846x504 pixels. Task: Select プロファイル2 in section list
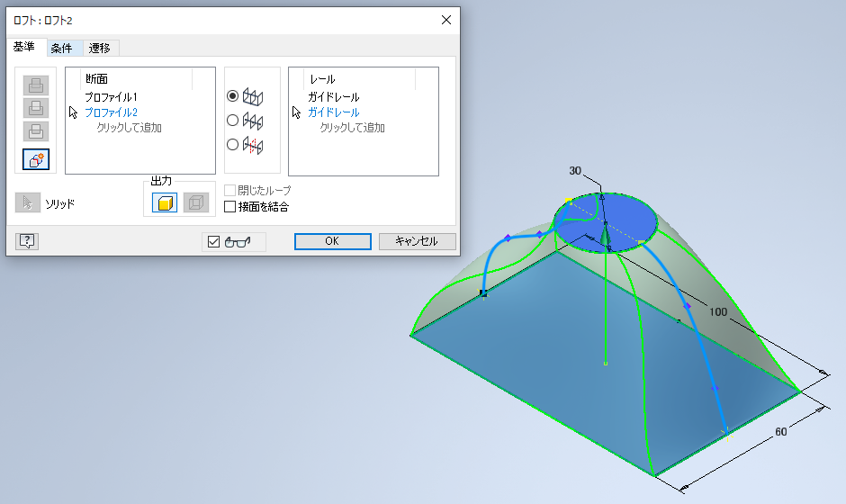coord(111,112)
